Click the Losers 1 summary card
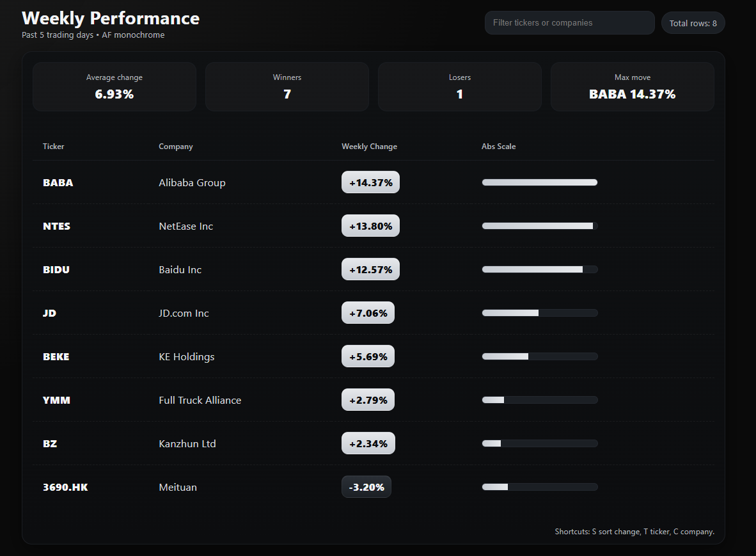 click(x=460, y=87)
